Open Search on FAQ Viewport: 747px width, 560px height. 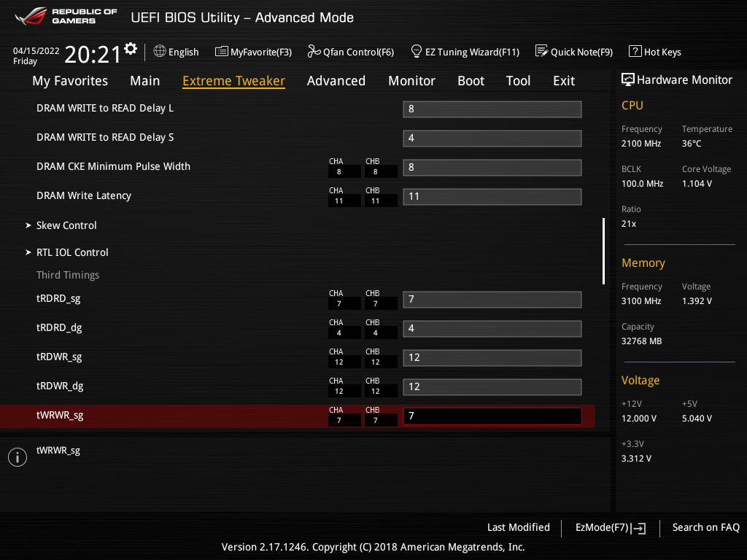pos(706,528)
